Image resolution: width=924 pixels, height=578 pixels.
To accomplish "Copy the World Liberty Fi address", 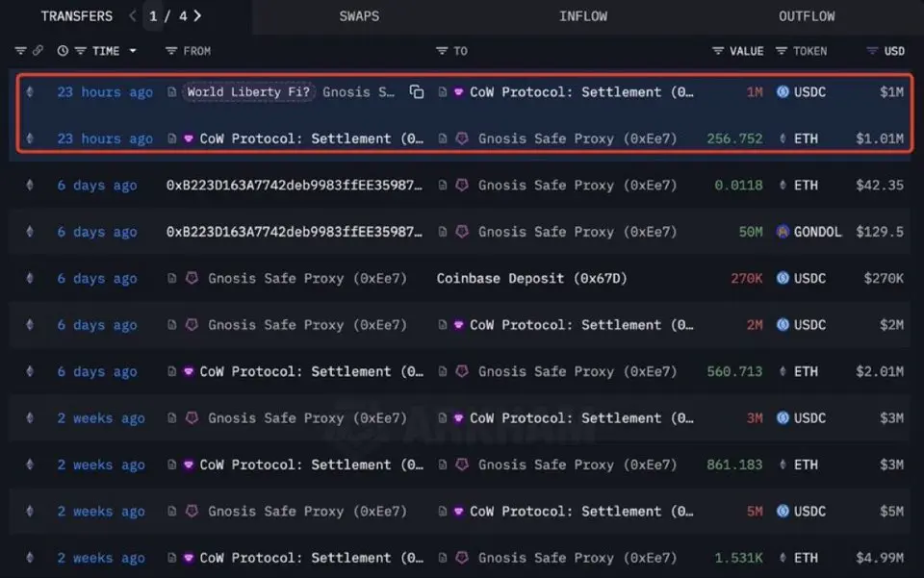I will coord(417,91).
